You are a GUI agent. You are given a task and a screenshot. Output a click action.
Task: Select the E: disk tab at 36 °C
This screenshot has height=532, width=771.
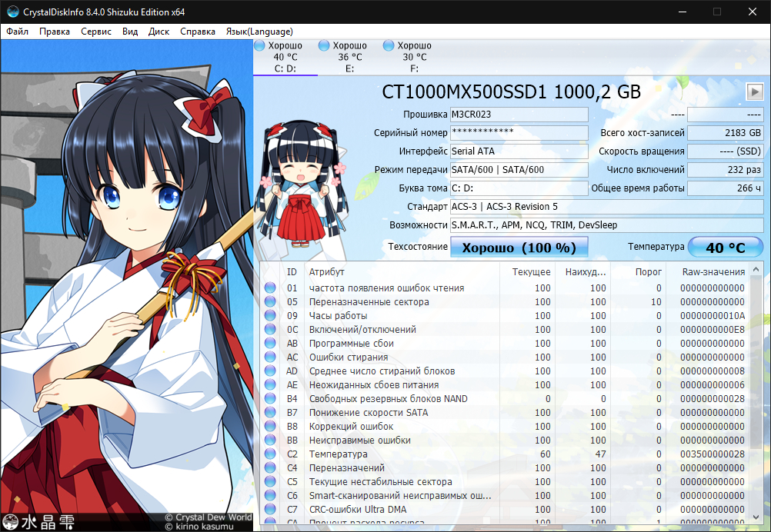pyautogui.click(x=349, y=57)
